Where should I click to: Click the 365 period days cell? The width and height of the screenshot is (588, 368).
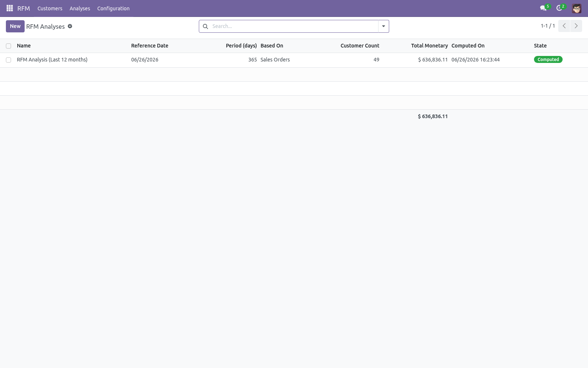(x=252, y=60)
